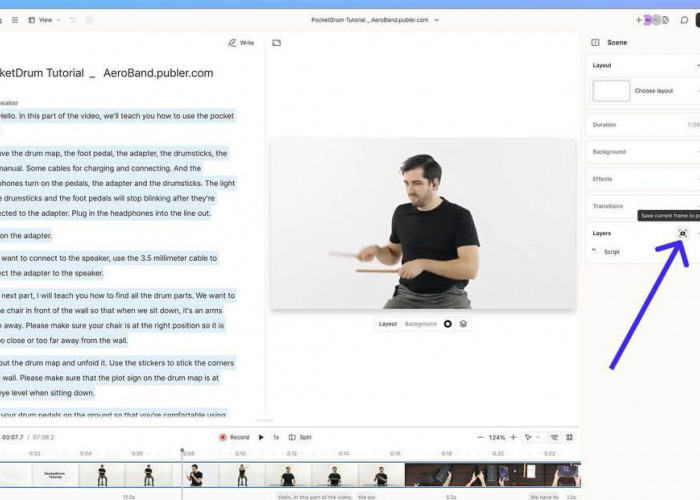Open the View dropdown
700x500 pixels.
(x=44, y=20)
